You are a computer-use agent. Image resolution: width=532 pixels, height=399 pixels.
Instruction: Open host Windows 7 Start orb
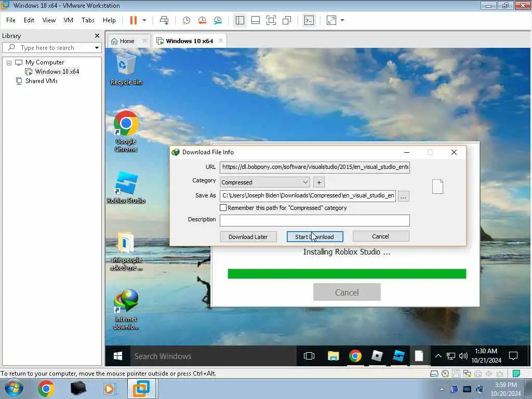(x=13, y=389)
